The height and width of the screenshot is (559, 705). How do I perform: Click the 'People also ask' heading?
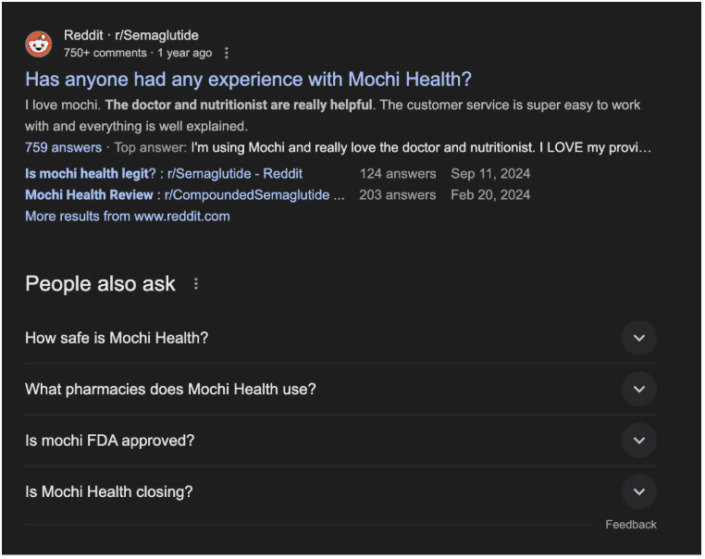pos(100,284)
